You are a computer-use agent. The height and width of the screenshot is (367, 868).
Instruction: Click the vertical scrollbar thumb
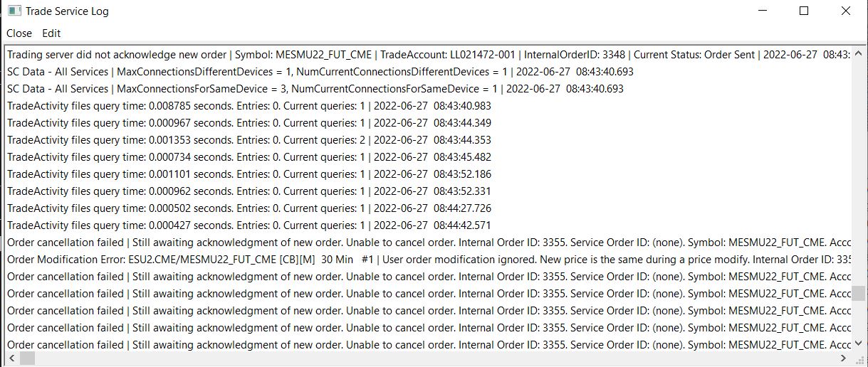pos(859,294)
